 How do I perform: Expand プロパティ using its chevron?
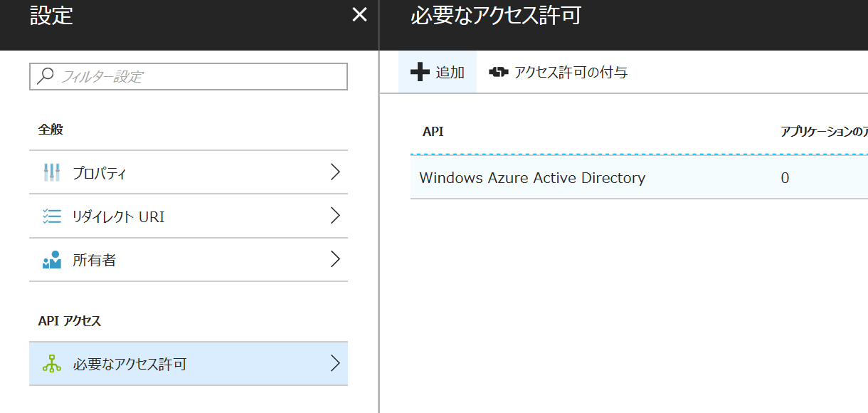point(334,172)
